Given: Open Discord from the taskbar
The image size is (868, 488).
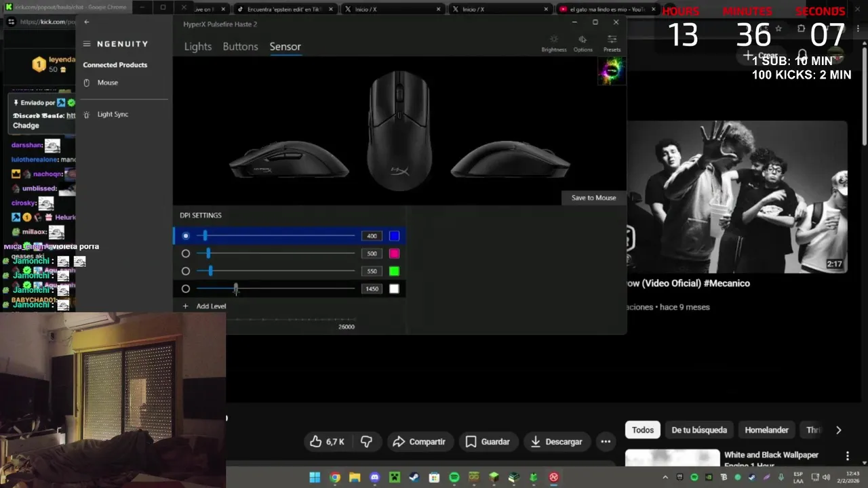Looking at the screenshot, I should pyautogui.click(x=375, y=477).
